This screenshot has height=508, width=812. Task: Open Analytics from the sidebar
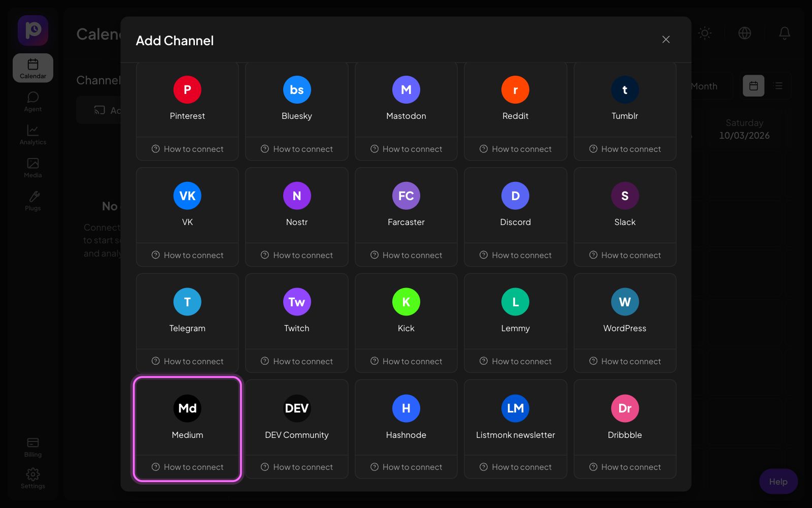(x=33, y=135)
